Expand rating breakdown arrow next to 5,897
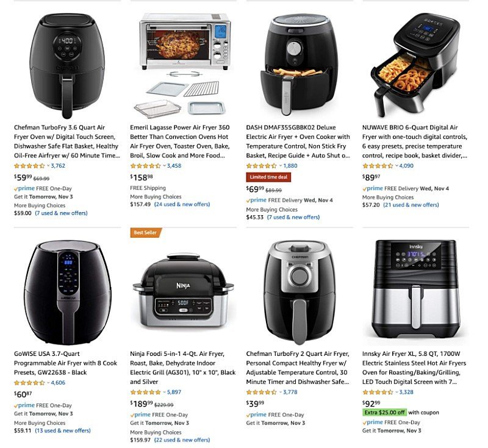The image size is (488, 448). pos(164,392)
